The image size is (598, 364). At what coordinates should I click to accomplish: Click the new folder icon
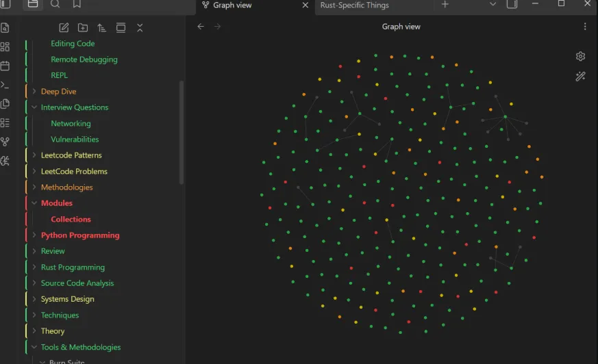83,27
